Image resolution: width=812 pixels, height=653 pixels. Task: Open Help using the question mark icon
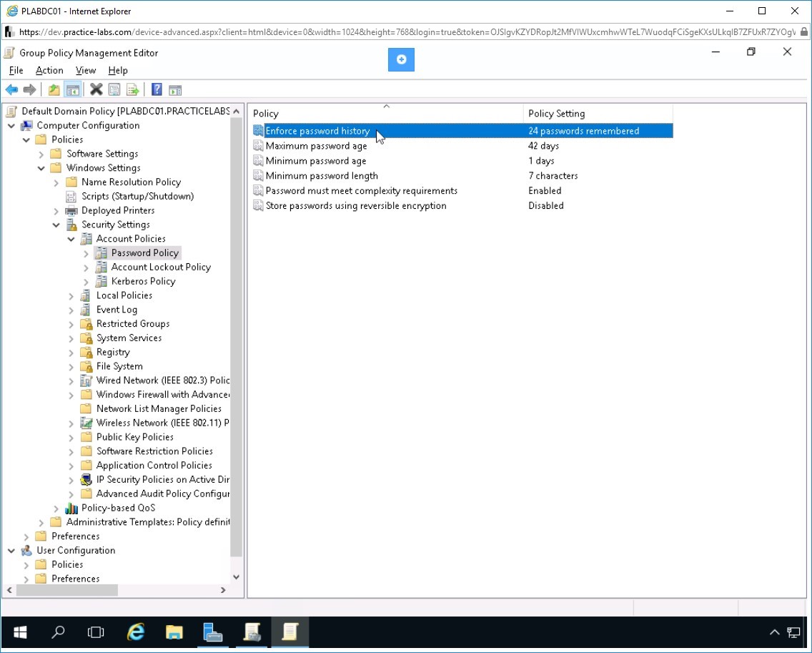point(157,89)
